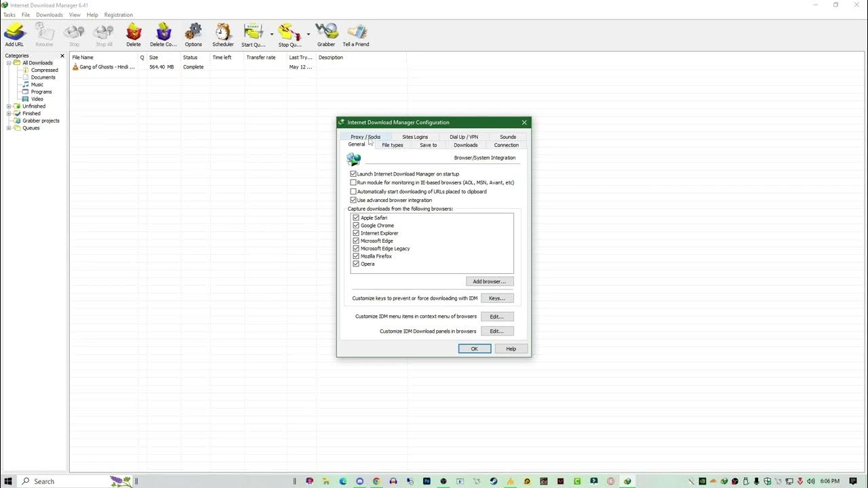The image size is (868, 488).
Task: Click the Delete Completed toolbar icon
Action: 163,35
